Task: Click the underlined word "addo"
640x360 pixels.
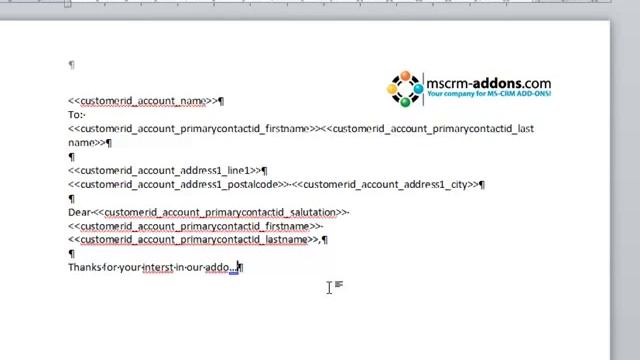Action: [x=217, y=268]
